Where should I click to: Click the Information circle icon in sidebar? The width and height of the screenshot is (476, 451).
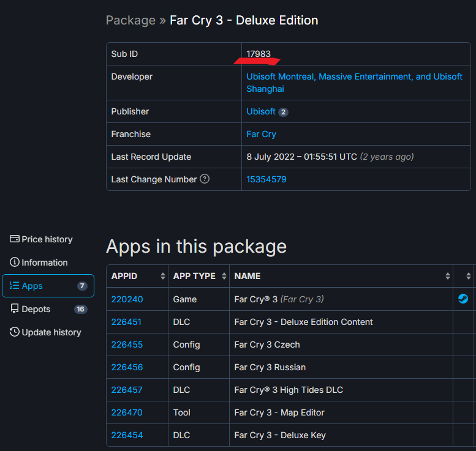14,262
